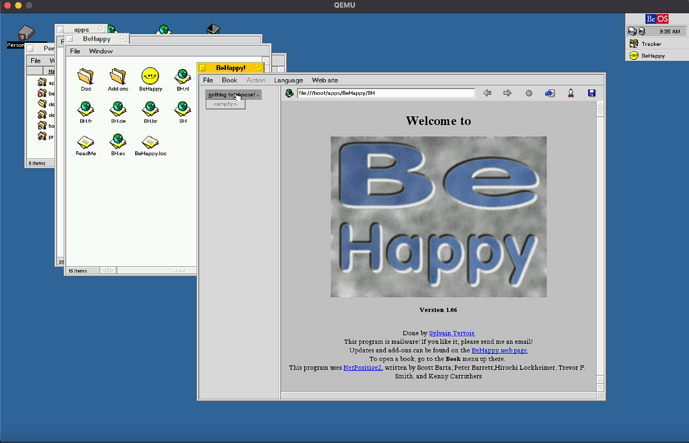Screen dimensions: 689x443
Task: Click the Be Happy logo image
Action: pyautogui.click(x=439, y=217)
